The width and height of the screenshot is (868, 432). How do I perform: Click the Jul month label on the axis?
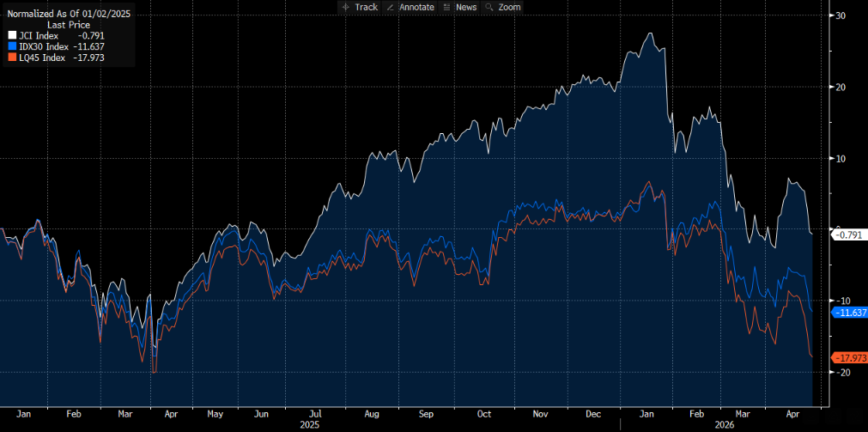coord(317,413)
